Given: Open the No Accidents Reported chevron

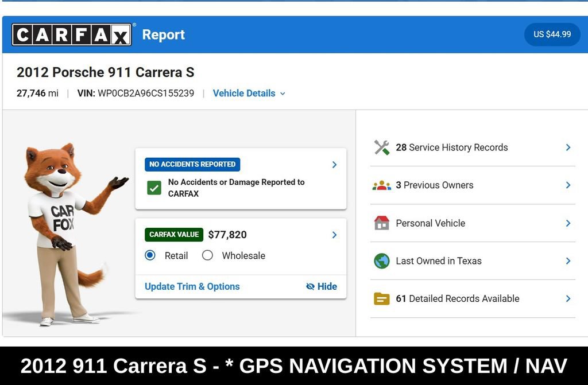Looking at the screenshot, I should tap(335, 165).
